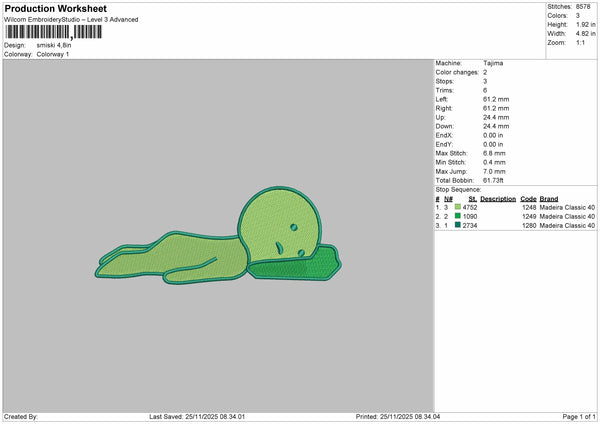The width and height of the screenshot is (600, 424).
Task: Click the Colorway 1 label
Action: [51, 54]
